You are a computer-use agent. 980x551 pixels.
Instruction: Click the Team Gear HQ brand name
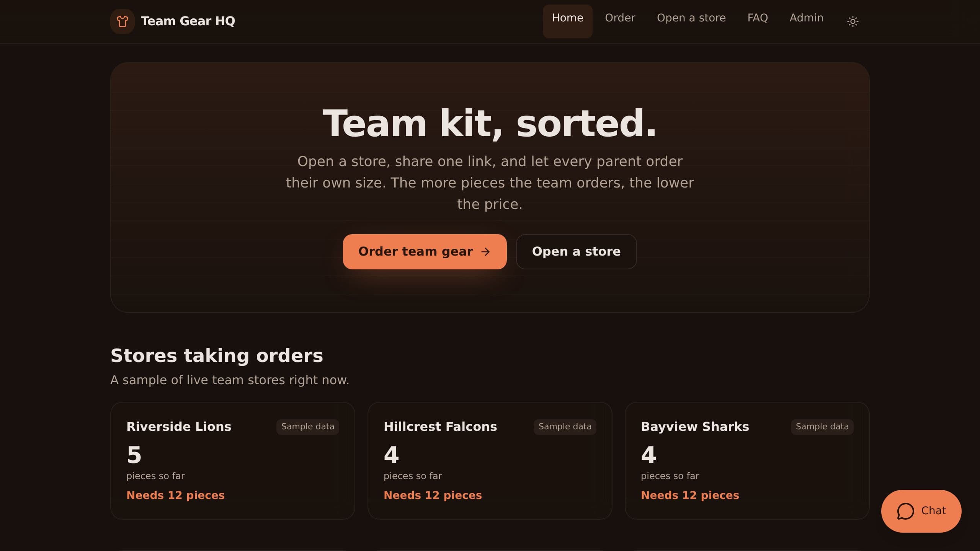(x=188, y=21)
